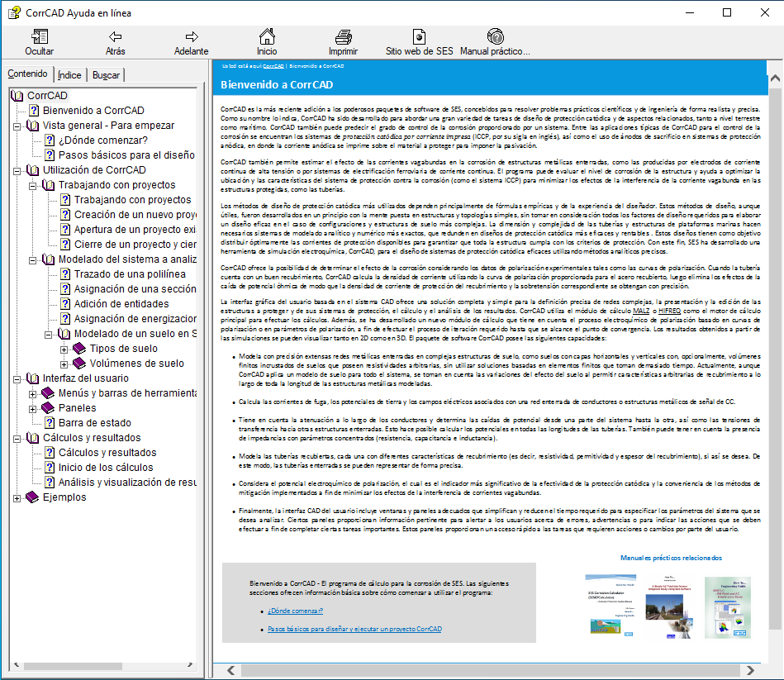Image resolution: width=784 pixels, height=680 pixels.
Task: Go forward with the Adelante arrow
Action: tap(192, 36)
